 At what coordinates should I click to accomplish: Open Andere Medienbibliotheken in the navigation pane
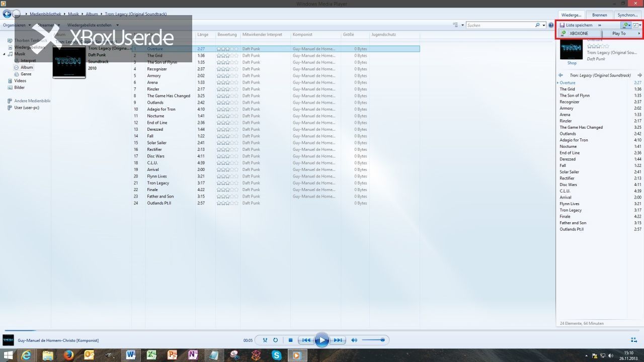coord(32,101)
